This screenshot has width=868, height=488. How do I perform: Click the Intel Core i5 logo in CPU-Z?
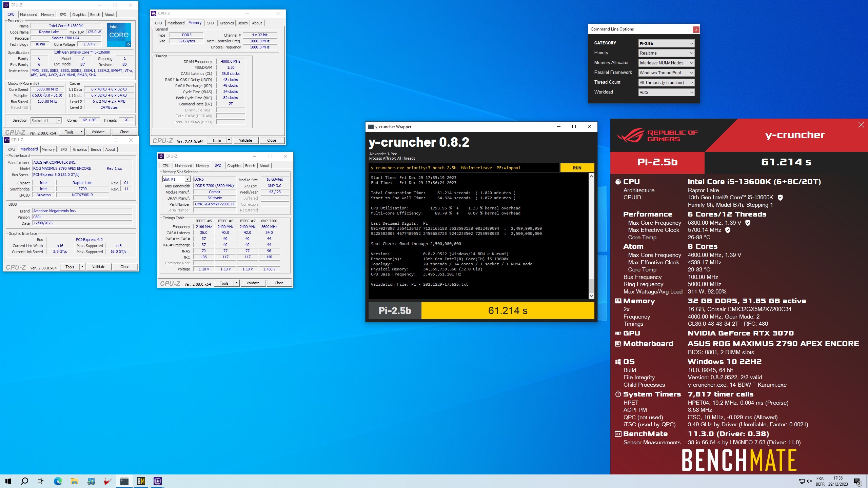119,35
